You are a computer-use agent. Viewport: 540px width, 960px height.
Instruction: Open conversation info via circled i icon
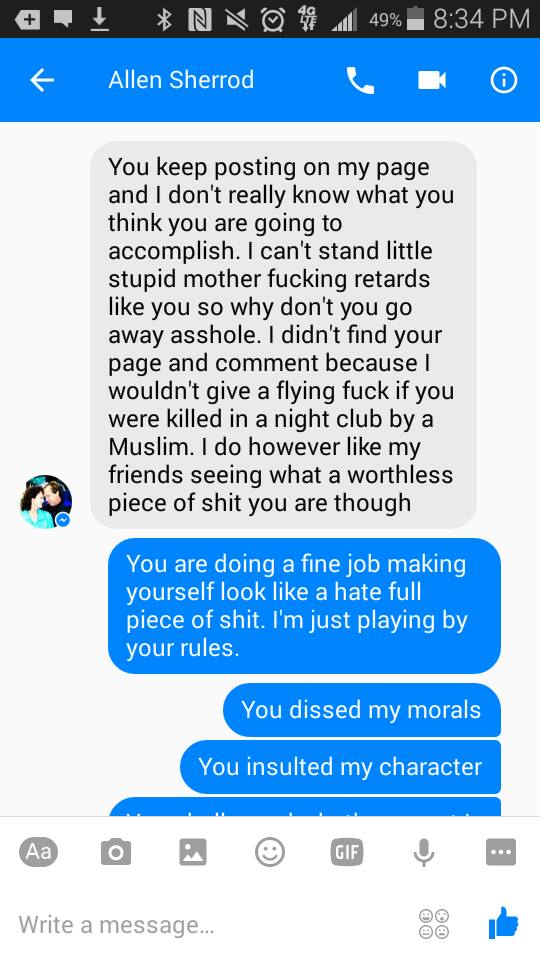503,80
